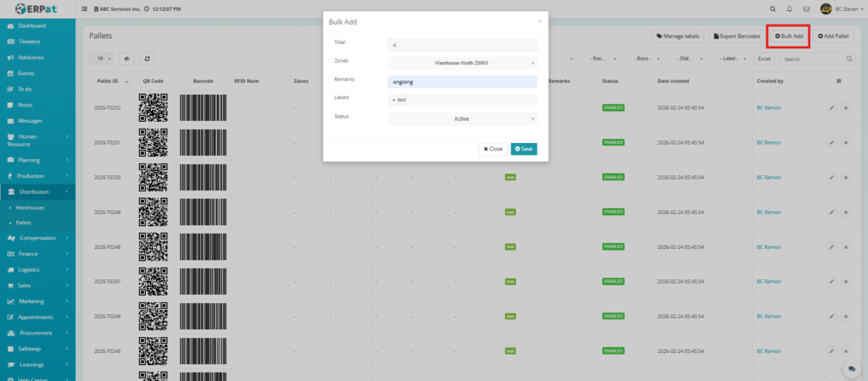Open the Dashboard menu item
868x381 pixels.
[x=31, y=25]
